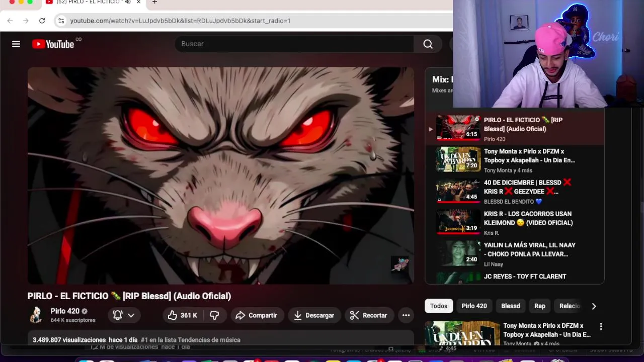Mute the tab using its speaker icon
The height and width of the screenshot is (362, 644).
tap(128, 2)
